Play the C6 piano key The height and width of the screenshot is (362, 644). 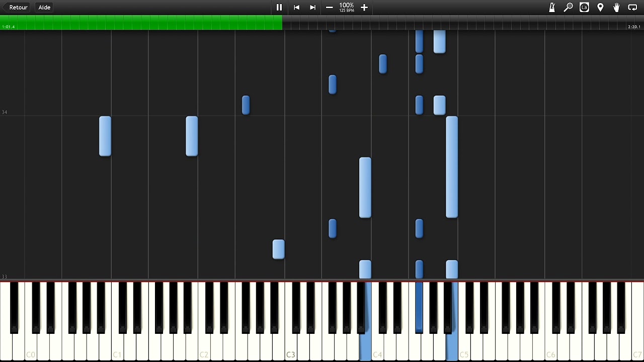pyautogui.click(x=551, y=347)
